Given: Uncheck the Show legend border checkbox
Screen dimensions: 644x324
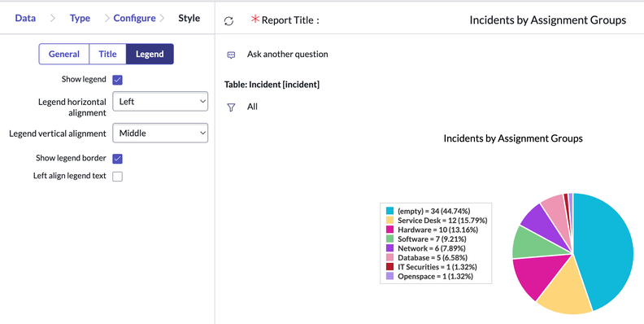Looking at the screenshot, I should coord(117,159).
